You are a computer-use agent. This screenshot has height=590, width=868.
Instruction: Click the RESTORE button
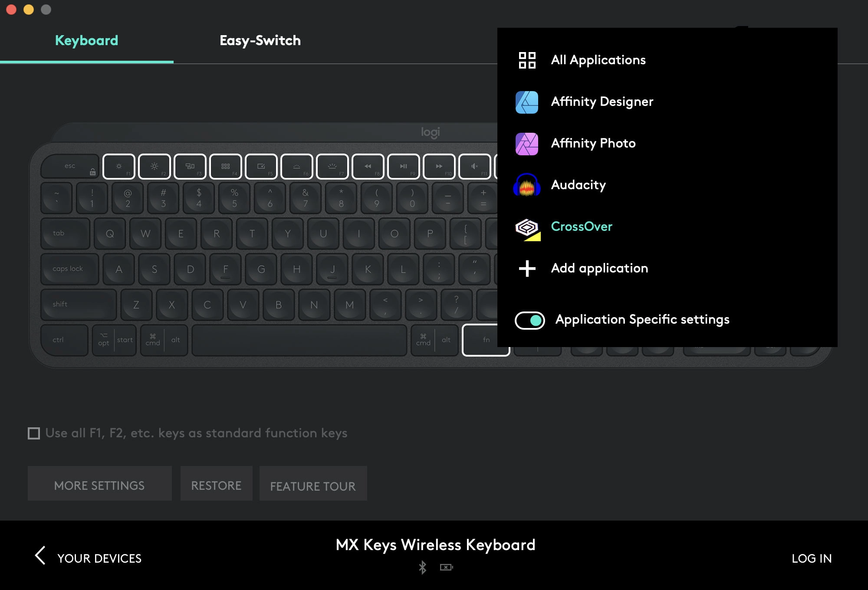[x=216, y=483]
